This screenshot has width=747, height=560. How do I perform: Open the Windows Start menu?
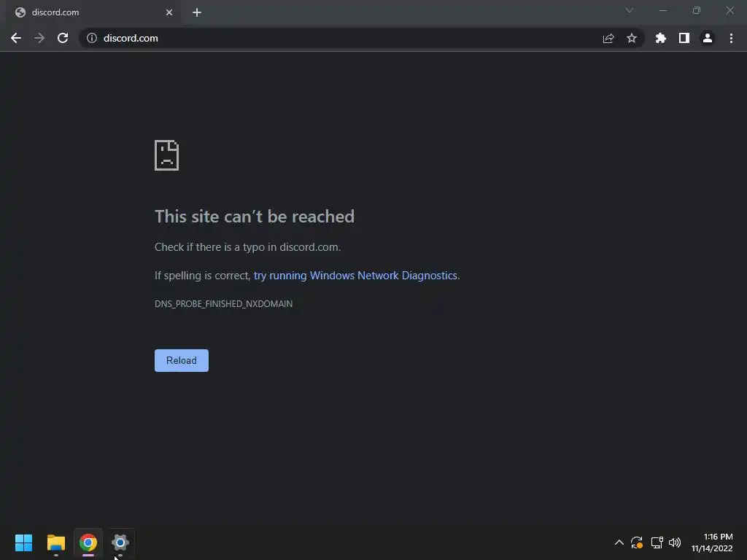(x=24, y=542)
